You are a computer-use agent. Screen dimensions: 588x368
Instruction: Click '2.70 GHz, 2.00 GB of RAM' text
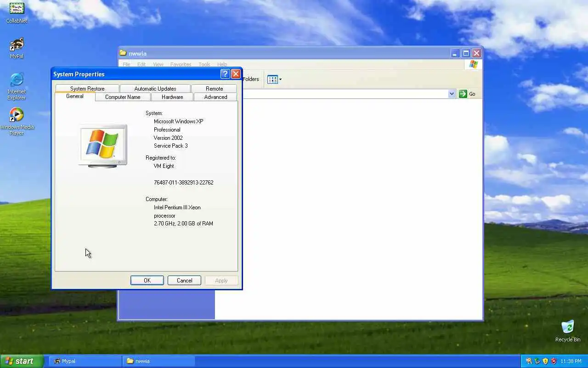[183, 224]
